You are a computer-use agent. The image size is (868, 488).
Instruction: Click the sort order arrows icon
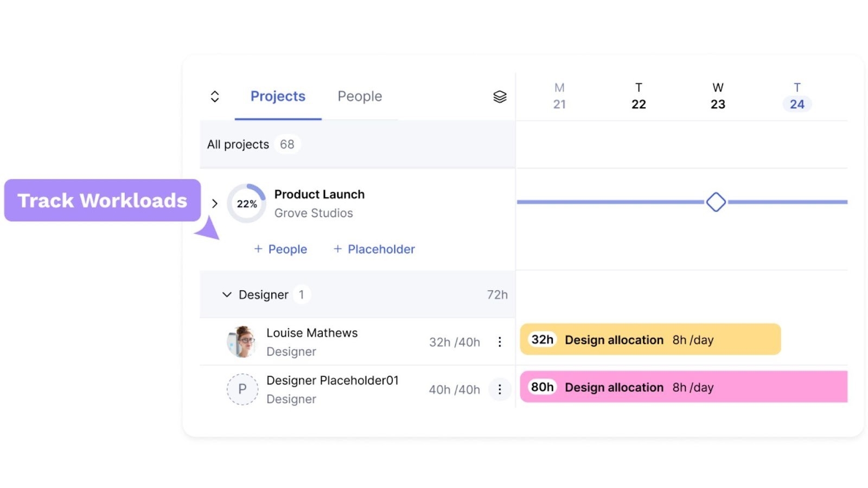(215, 96)
